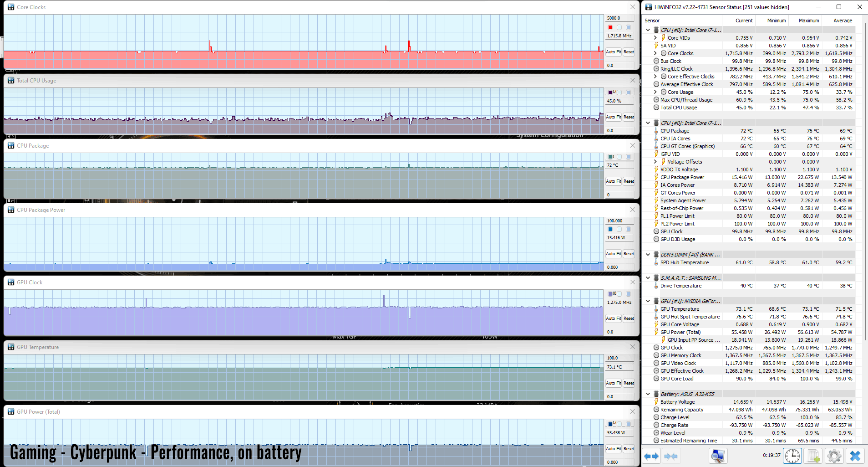Click Auto Fit in GPU Power (Total) graph

613,449
